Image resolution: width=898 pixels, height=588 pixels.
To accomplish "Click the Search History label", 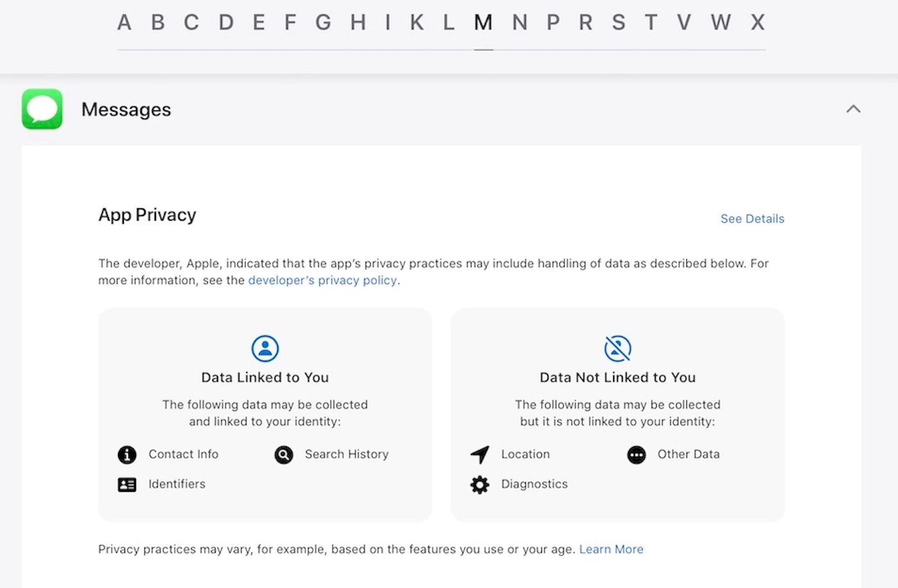I will [x=347, y=455].
